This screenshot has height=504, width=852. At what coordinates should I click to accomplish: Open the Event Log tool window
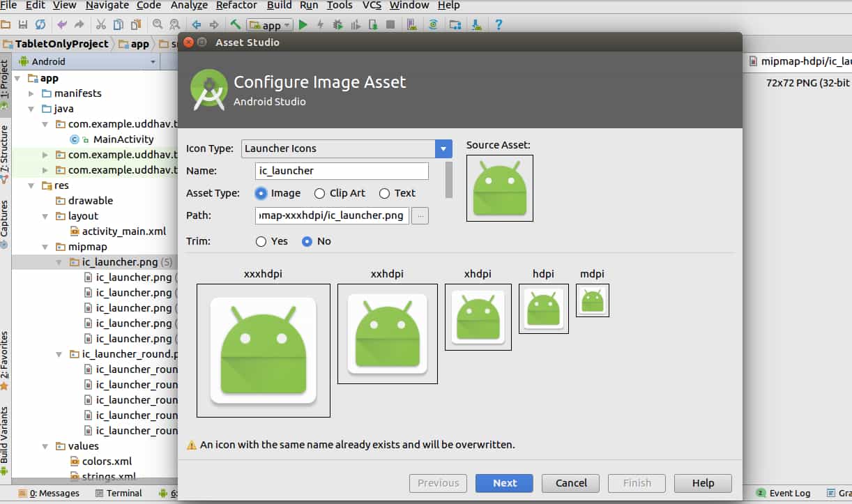pos(784,493)
